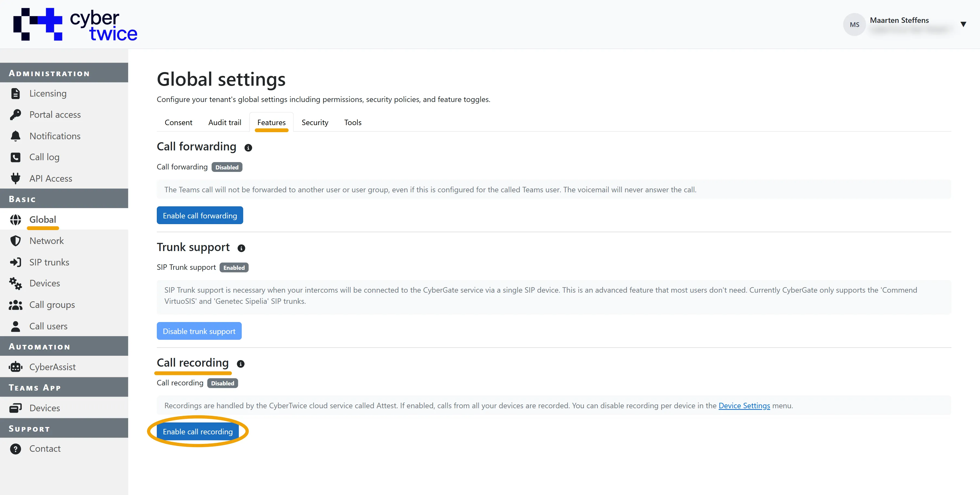Click Enable call forwarding button
The width and height of the screenshot is (980, 495).
(200, 216)
